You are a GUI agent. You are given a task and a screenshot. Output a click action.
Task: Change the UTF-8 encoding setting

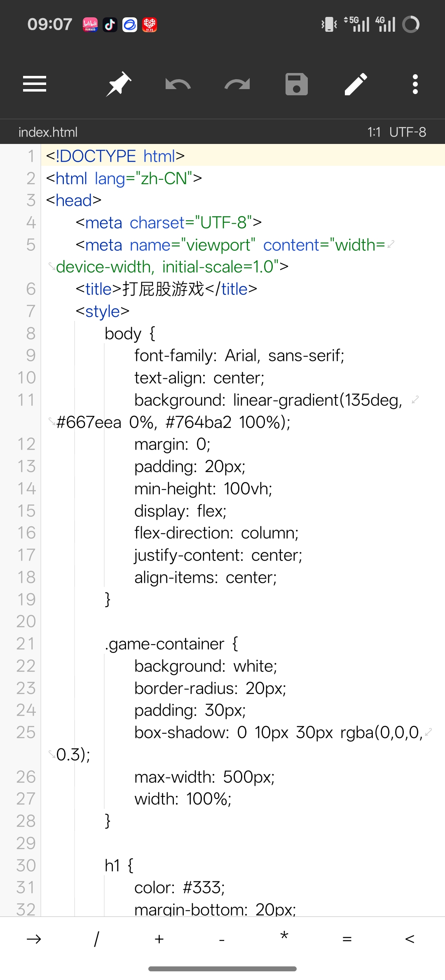408,132
